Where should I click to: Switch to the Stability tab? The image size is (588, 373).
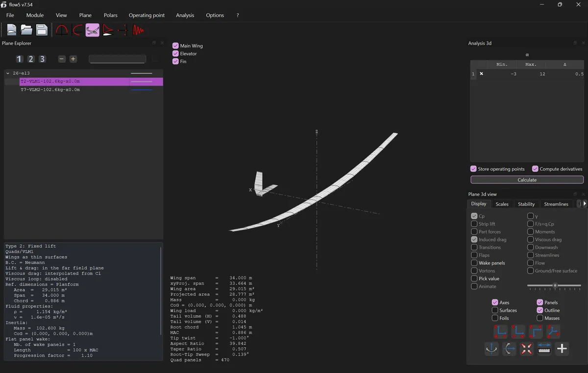click(526, 204)
